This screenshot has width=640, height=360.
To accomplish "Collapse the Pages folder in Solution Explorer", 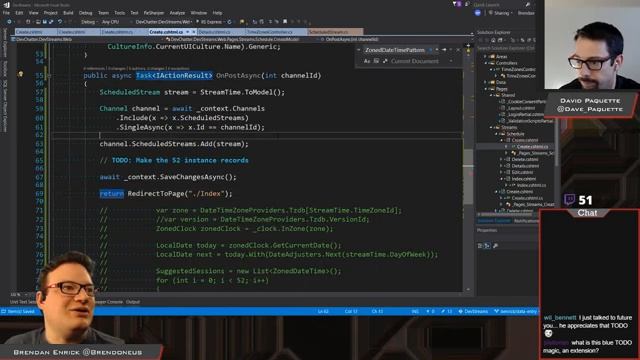I will (x=486, y=89).
